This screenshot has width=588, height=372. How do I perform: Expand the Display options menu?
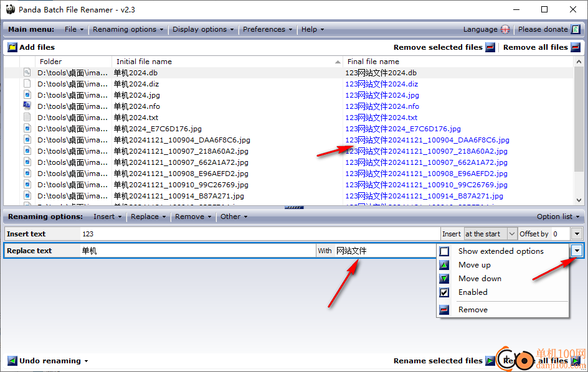[x=203, y=29]
